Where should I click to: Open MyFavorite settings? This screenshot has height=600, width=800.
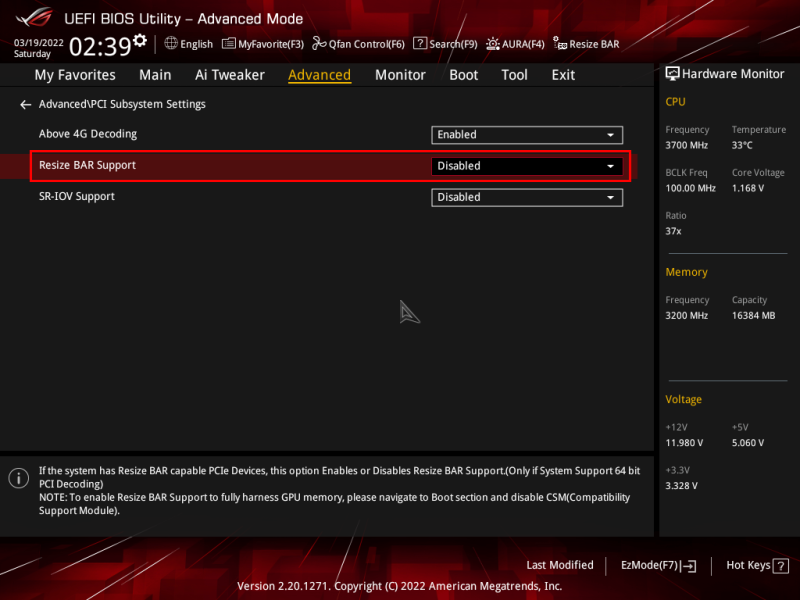pyautogui.click(x=272, y=44)
